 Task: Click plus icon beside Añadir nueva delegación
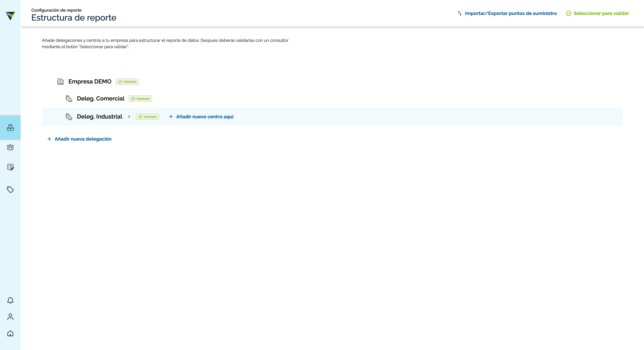pyautogui.click(x=49, y=139)
